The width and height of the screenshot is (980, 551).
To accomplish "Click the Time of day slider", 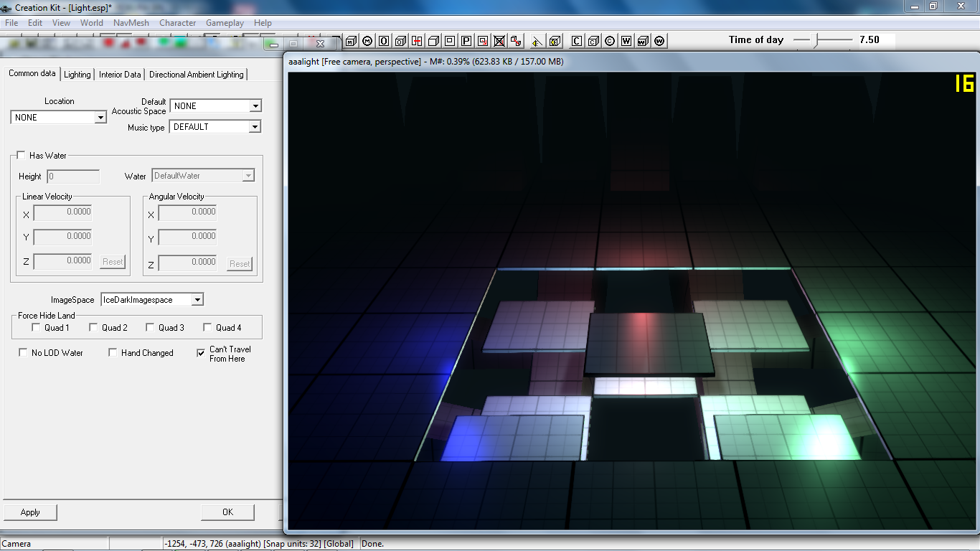I will pyautogui.click(x=816, y=41).
